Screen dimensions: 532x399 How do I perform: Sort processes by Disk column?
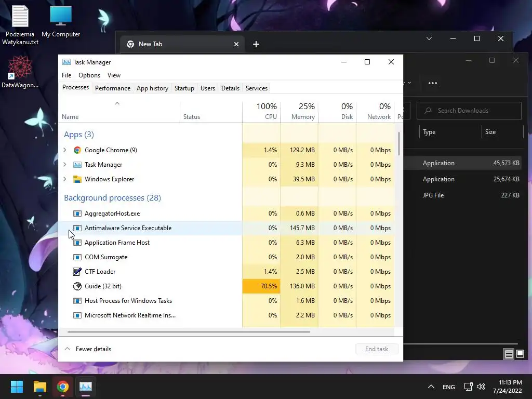point(337,112)
